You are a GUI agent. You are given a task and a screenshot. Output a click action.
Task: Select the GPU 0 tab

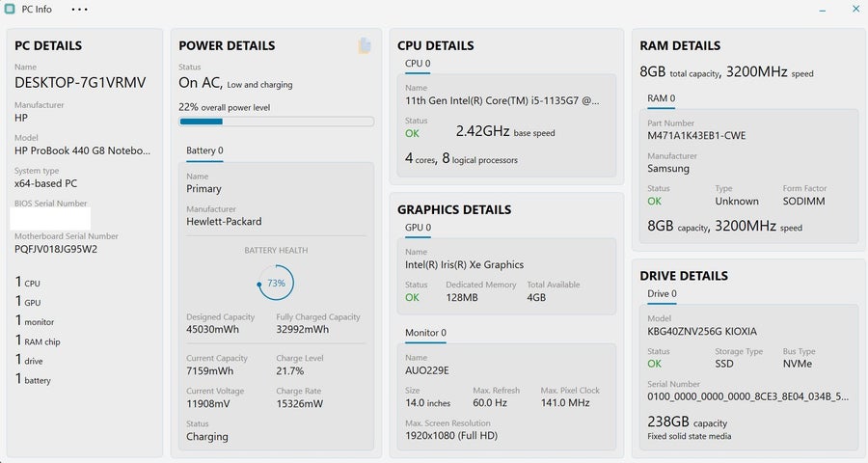tap(418, 228)
